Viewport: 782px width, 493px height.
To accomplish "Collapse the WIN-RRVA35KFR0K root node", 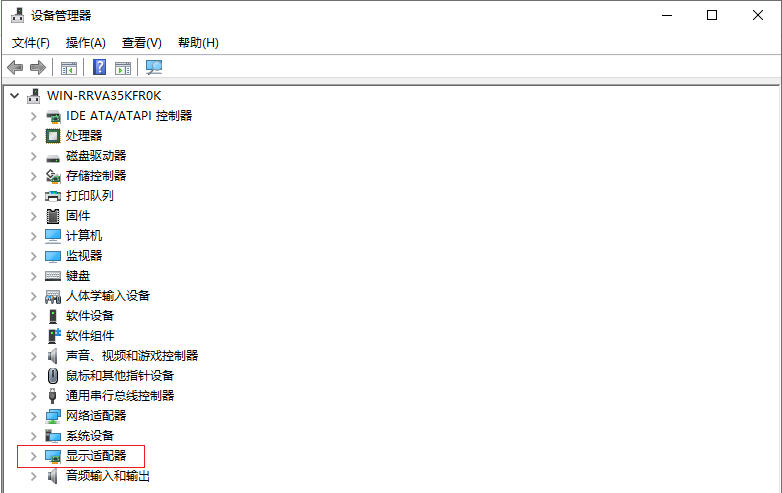I will tap(13, 96).
